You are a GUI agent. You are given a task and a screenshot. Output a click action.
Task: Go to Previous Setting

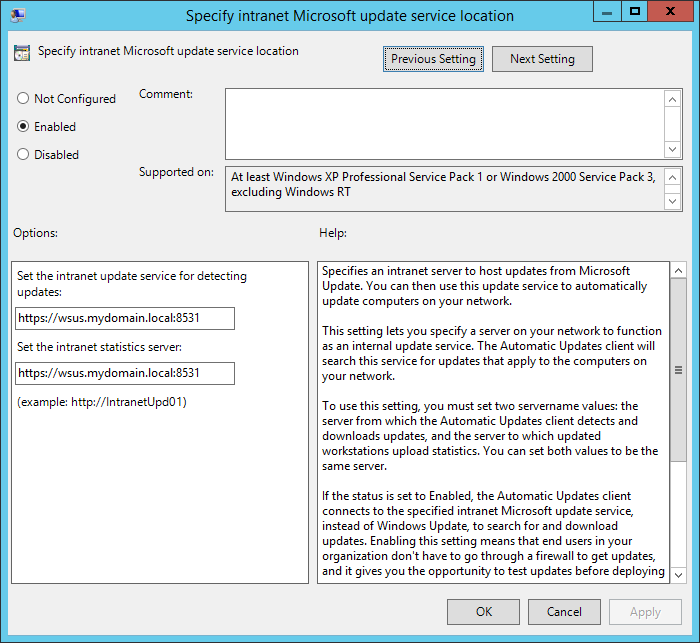433,59
